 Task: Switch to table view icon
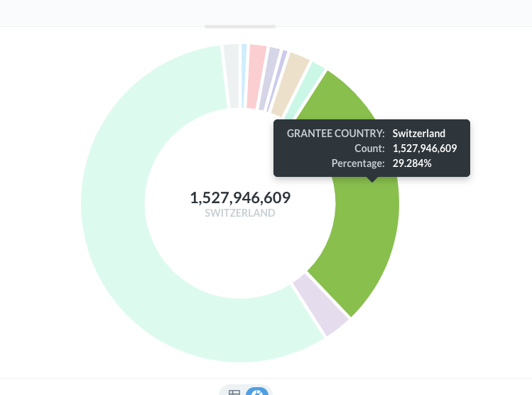coord(234,391)
